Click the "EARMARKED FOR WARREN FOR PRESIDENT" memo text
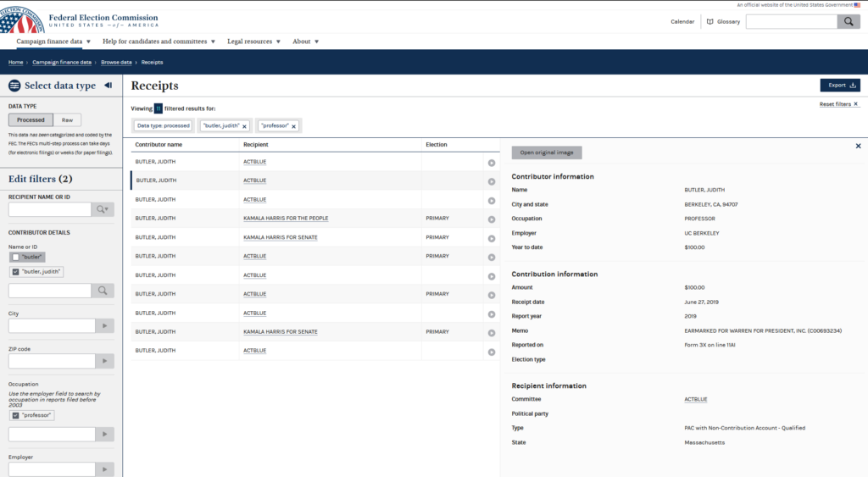Screen dimensions: 868x477 click(763, 331)
